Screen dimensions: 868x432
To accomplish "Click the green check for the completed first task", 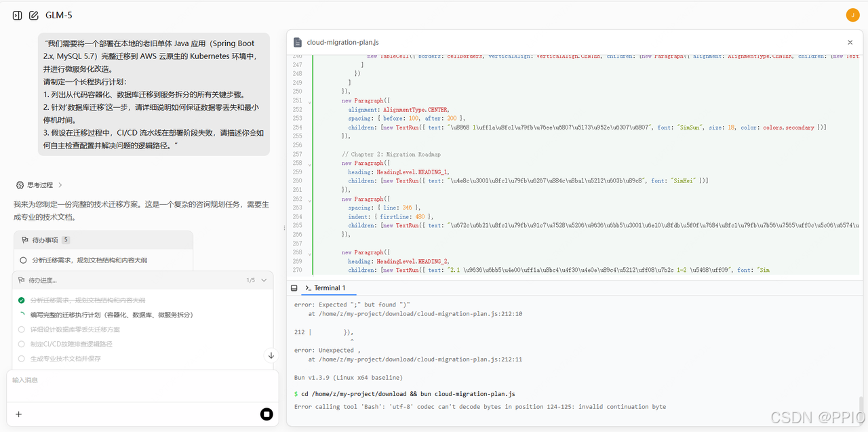I will pyautogui.click(x=22, y=300).
